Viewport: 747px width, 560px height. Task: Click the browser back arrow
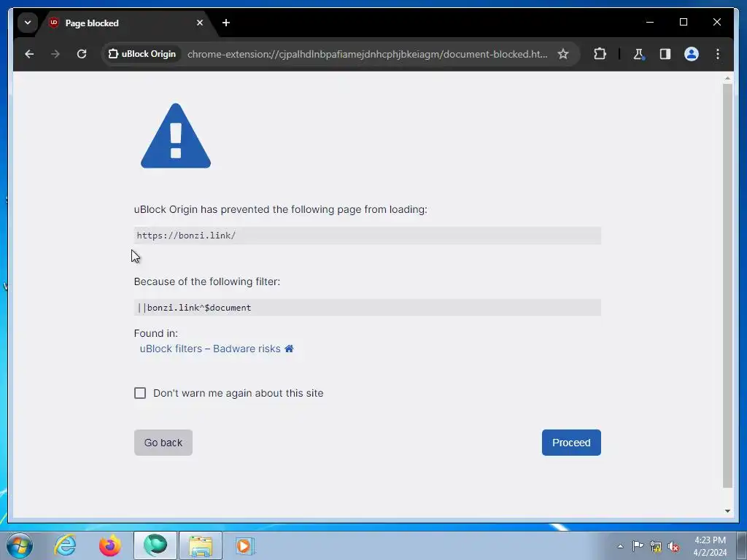[x=29, y=54]
